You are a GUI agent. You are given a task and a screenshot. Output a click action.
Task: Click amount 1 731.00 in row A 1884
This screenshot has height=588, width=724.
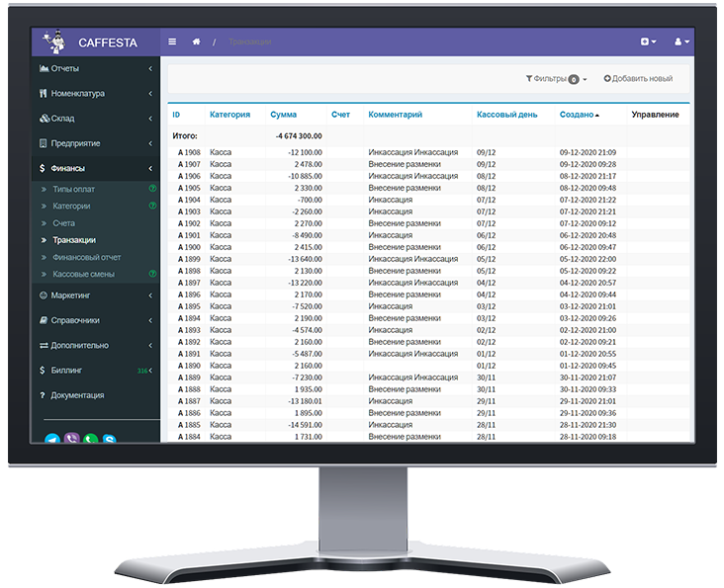tap(308, 437)
